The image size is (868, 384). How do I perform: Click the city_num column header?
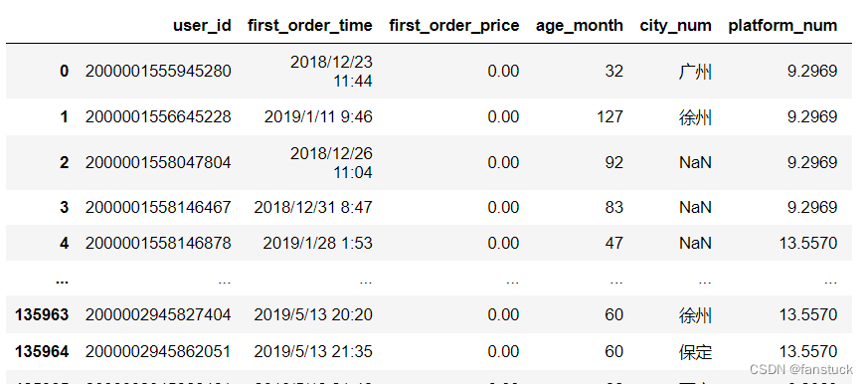coord(675,26)
